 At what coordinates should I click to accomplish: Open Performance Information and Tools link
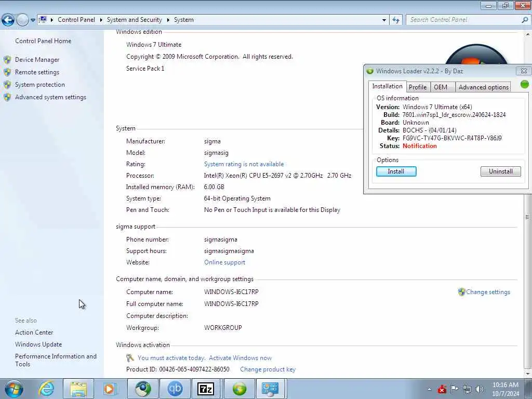[x=56, y=360]
